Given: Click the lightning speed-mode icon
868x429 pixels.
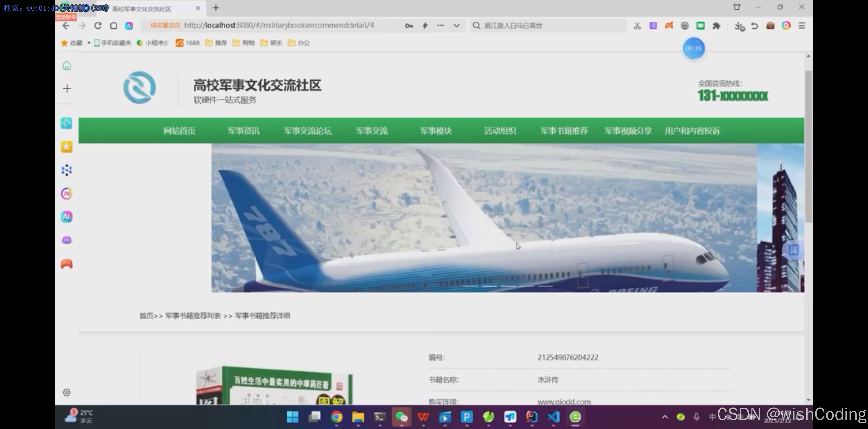Looking at the screenshot, I should (x=425, y=26).
